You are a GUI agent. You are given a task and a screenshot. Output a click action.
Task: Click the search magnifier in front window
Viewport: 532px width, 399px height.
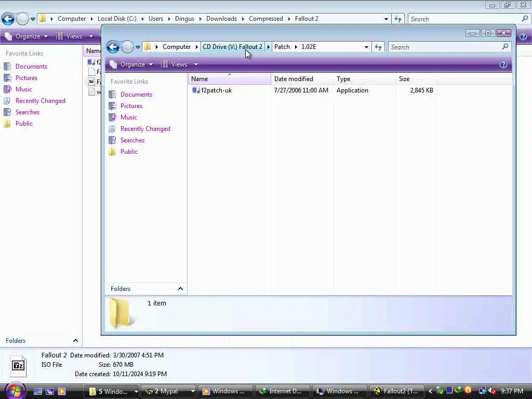pos(505,47)
